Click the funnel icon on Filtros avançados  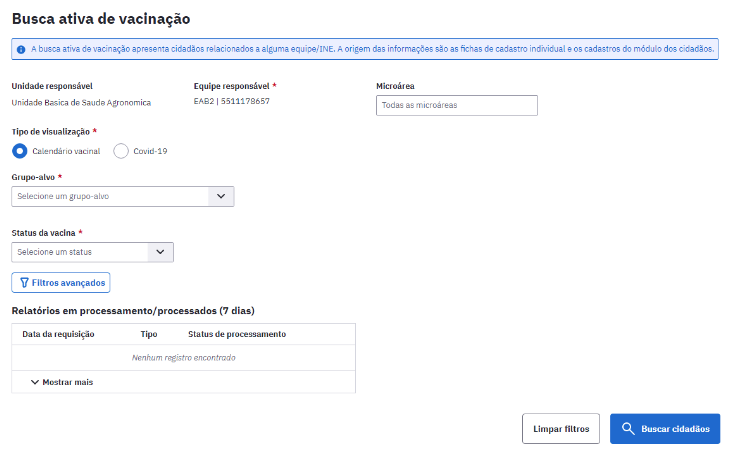[24, 283]
